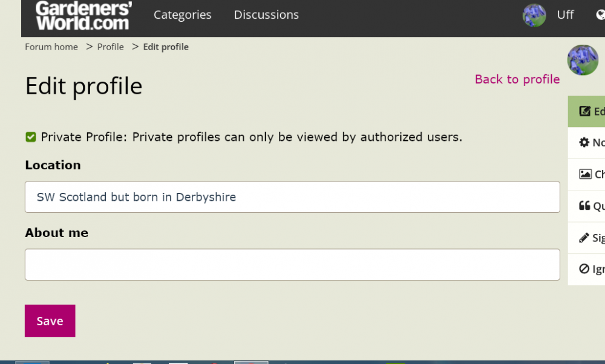Open the globe icon in header
The width and height of the screenshot is (605, 364).
click(600, 15)
